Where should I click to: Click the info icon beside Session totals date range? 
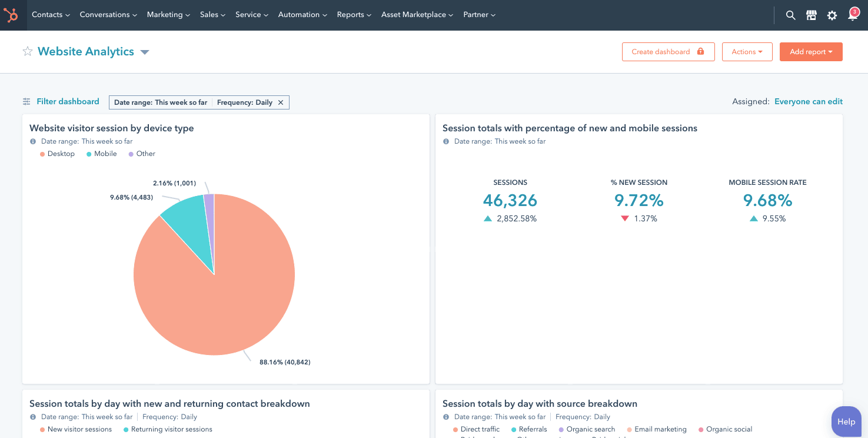point(445,141)
